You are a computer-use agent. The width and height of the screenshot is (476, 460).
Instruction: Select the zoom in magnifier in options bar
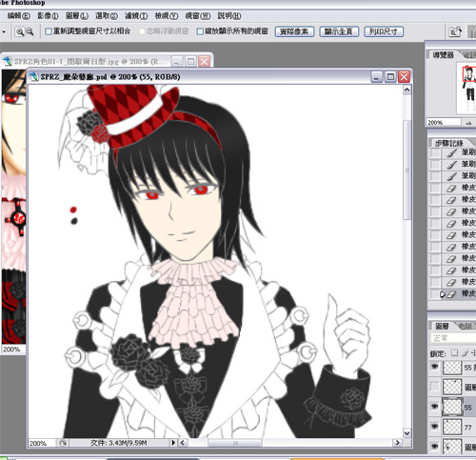[20, 31]
